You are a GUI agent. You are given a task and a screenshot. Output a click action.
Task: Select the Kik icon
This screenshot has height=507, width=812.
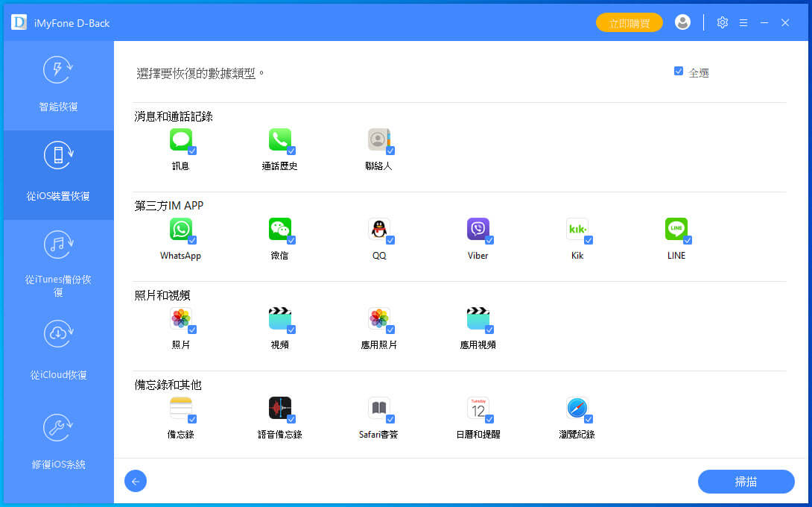pyautogui.click(x=577, y=229)
